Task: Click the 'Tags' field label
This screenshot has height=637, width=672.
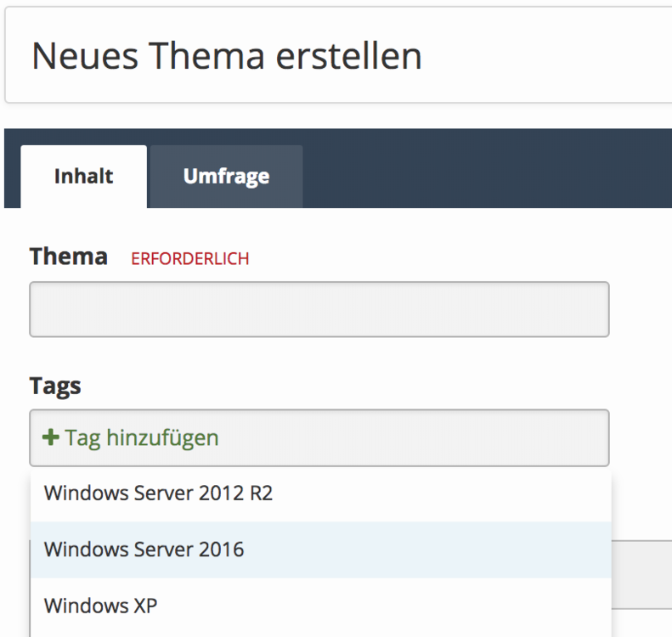Action: 55,386
